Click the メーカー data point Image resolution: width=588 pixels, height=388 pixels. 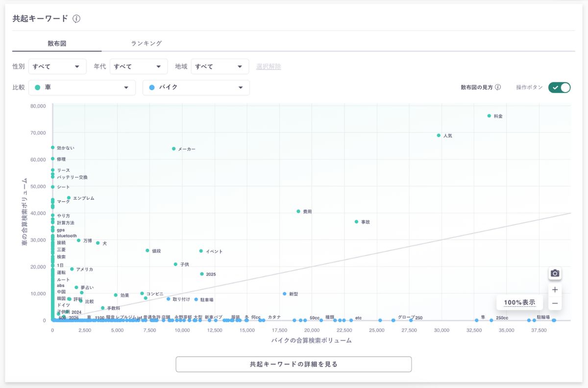click(173, 149)
